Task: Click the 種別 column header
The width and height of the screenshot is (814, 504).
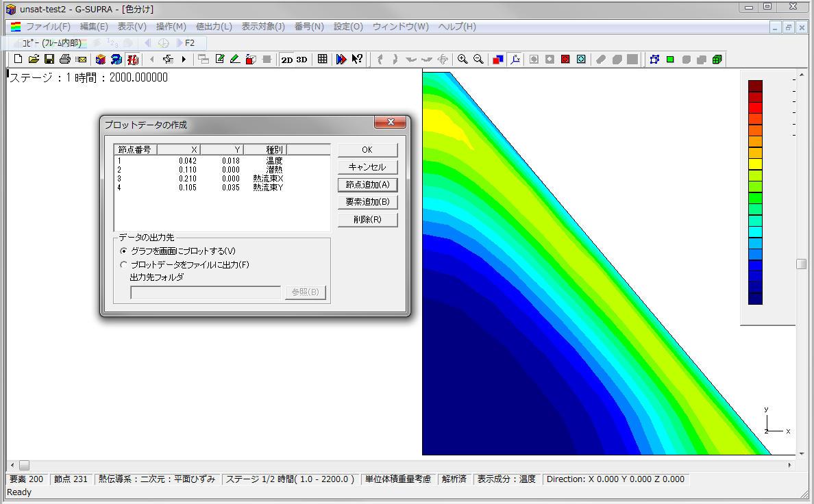Action: 264,149
